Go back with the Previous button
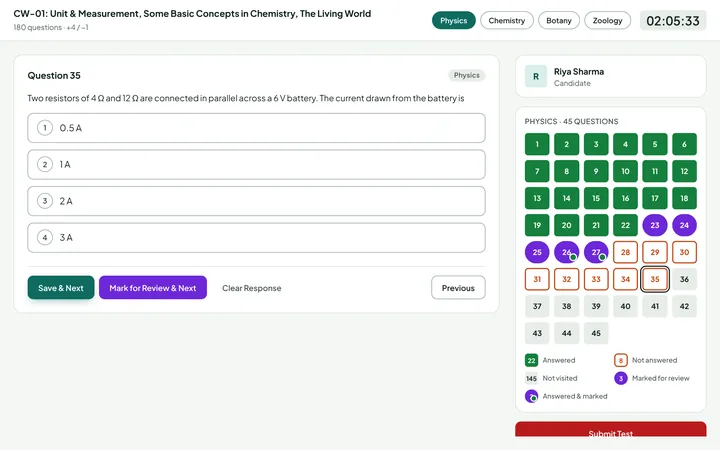 tap(458, 288)
